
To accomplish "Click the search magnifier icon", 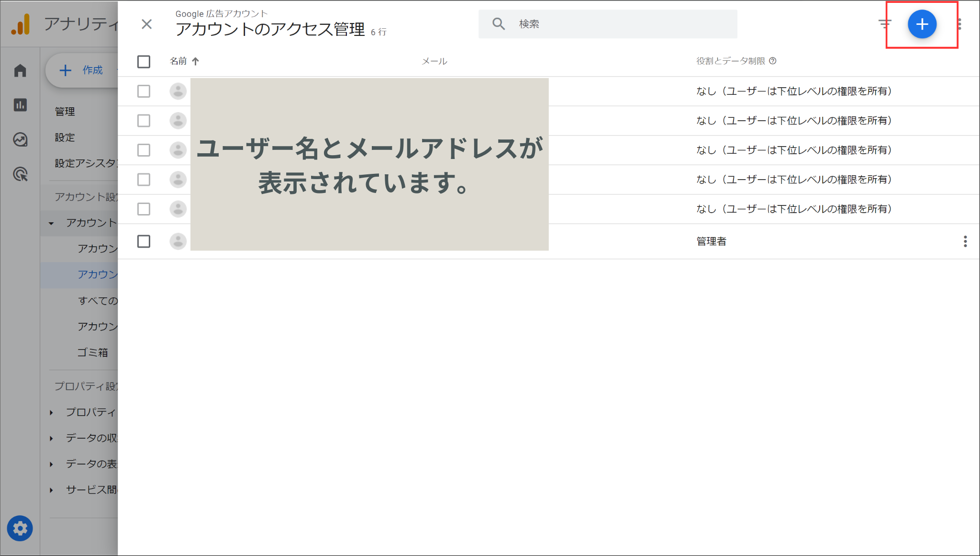I will pos(499,24).
